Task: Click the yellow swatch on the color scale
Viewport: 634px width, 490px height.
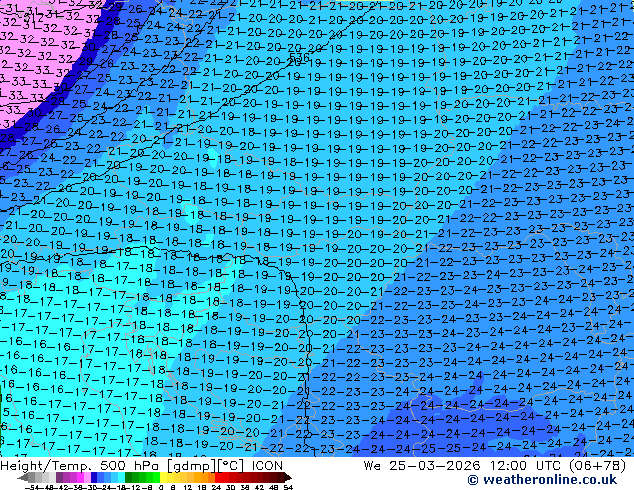Action: tap(164, 477)
